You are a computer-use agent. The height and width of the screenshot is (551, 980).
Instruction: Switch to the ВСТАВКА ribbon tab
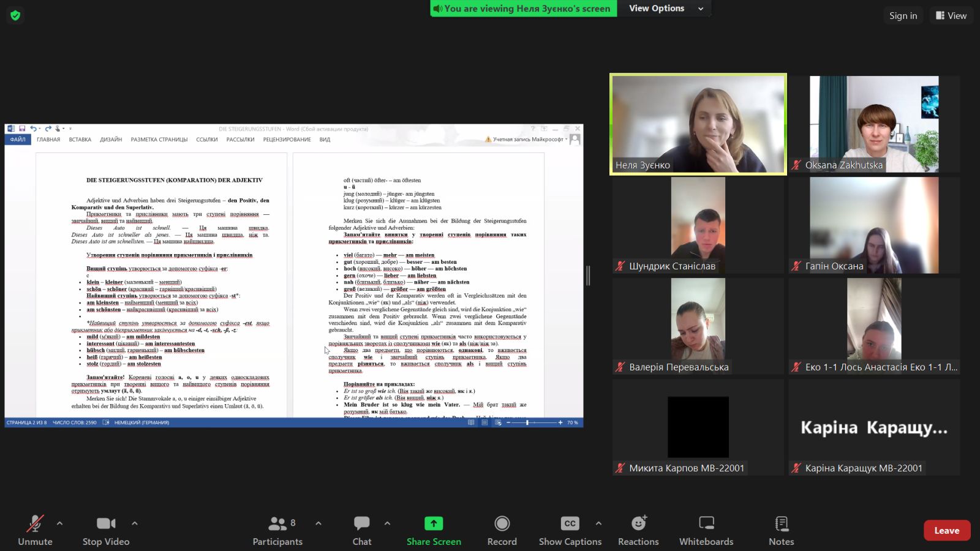click(80, 140)
